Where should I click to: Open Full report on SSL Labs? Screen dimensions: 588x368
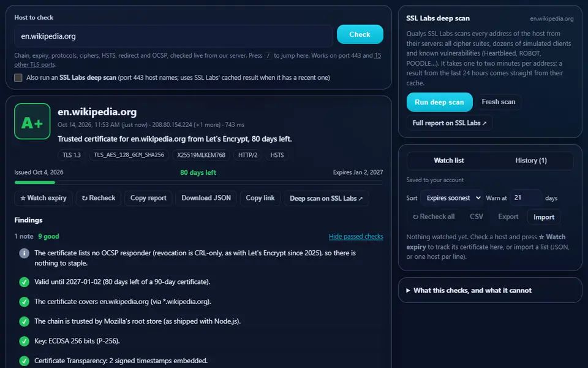[449, 123]
